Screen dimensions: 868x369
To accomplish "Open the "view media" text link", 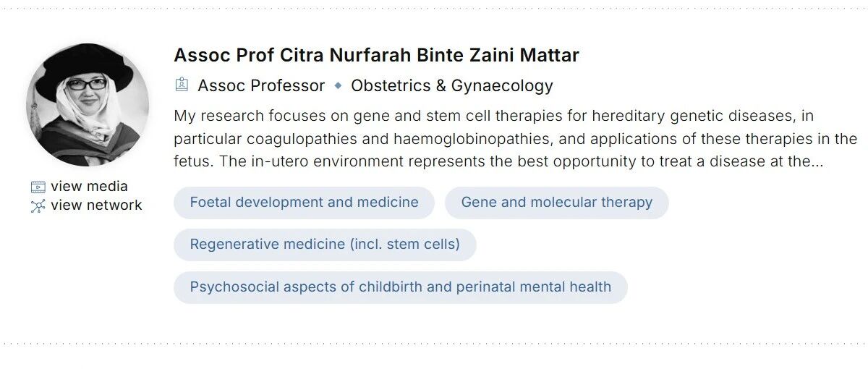I will click(89, 187).
